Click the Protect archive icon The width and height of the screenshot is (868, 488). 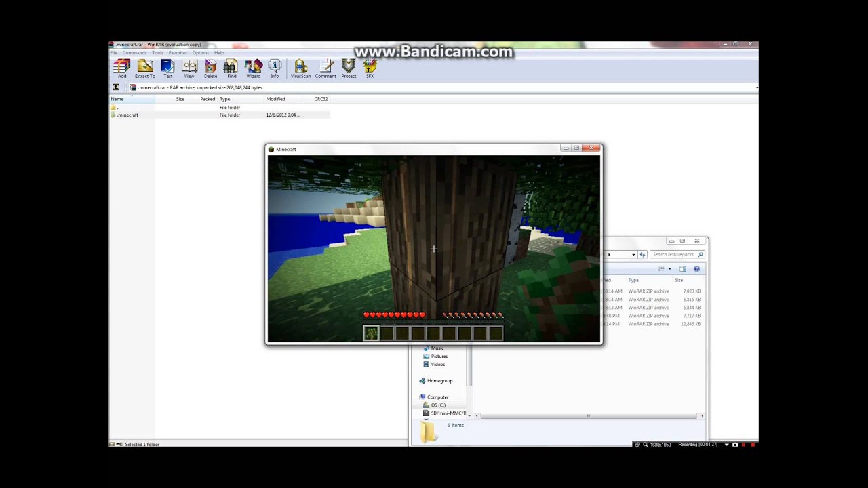(x=349, y=68)
